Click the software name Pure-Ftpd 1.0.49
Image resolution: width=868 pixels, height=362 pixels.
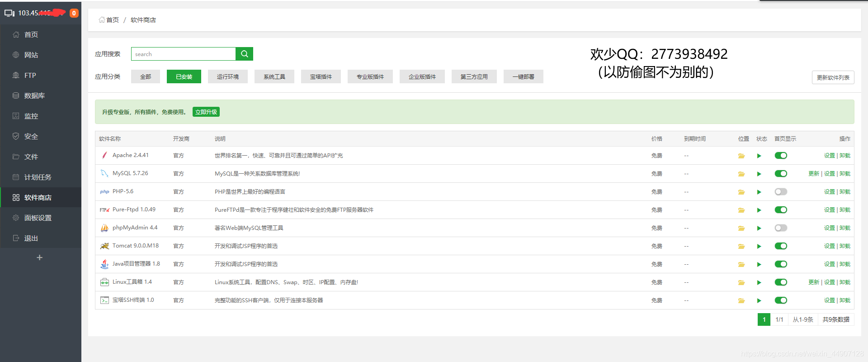point(134,210)
